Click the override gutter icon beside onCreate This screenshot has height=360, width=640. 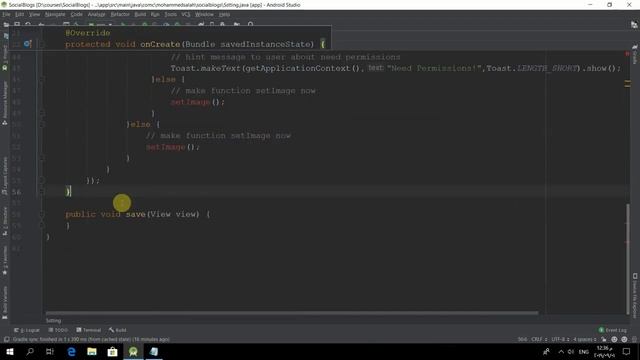pyautogui.click(x=27, y=44)
